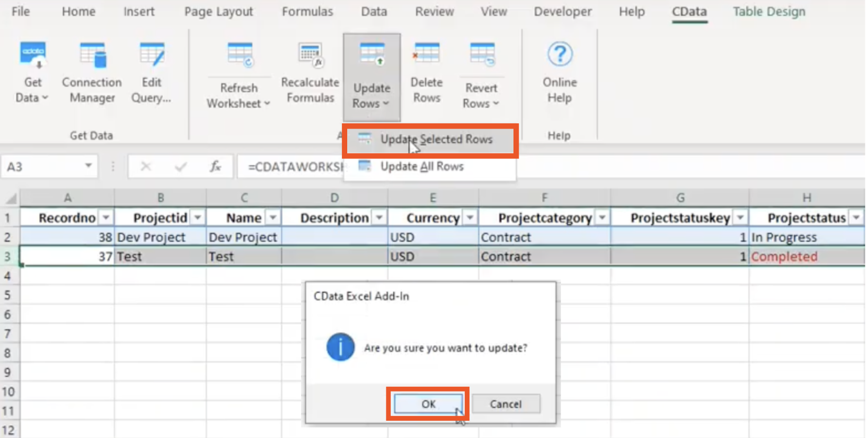Select column A header

(67, 198)
